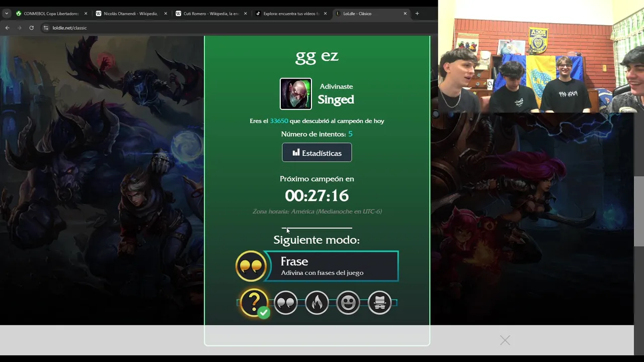Click the webcam video overlay

[x=541, y=56]
